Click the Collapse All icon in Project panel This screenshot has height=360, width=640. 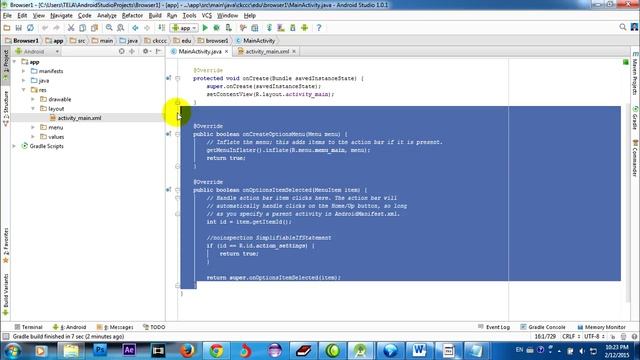coord(132,51)
